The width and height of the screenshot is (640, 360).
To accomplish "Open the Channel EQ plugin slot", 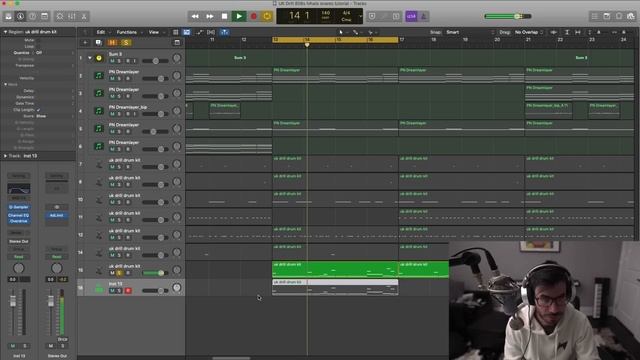I will (x=18, y=215).
